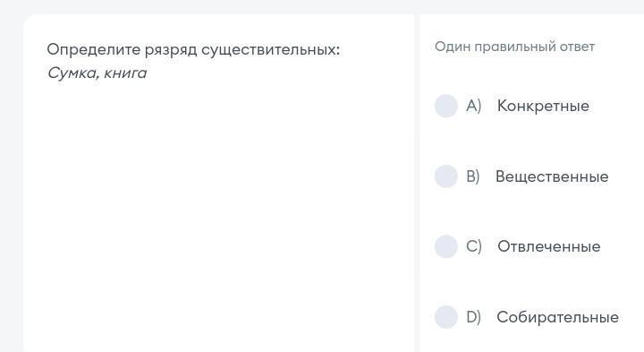This screenshot has width=644, height=352.
Task: Select the radio button for option C
Action: [x=446, y=246]
